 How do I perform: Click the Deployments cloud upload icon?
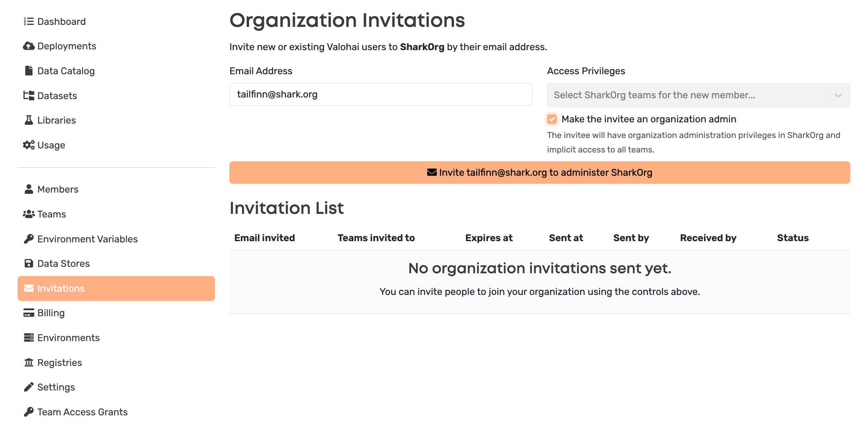pyautogui.click(x=28, y=46)
